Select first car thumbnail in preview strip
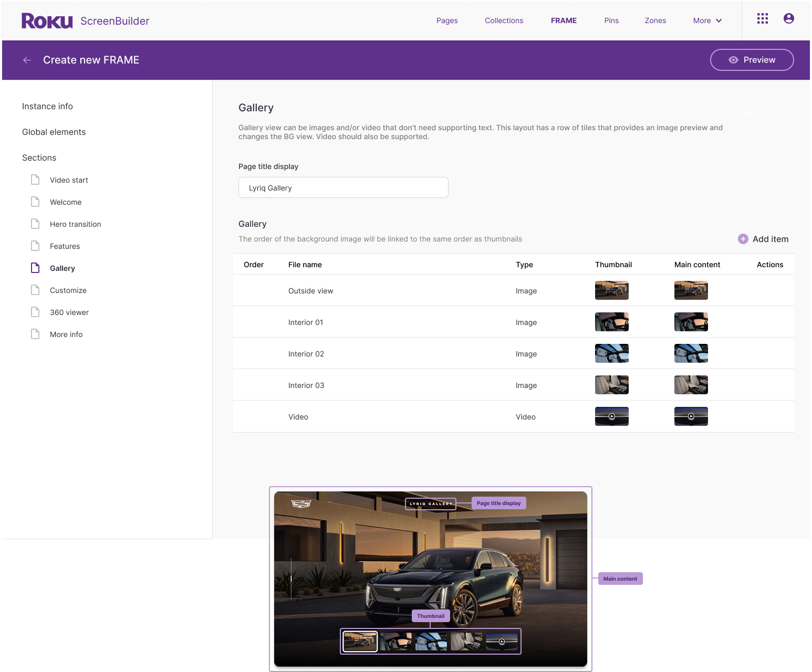 click(x=360, y=642)
